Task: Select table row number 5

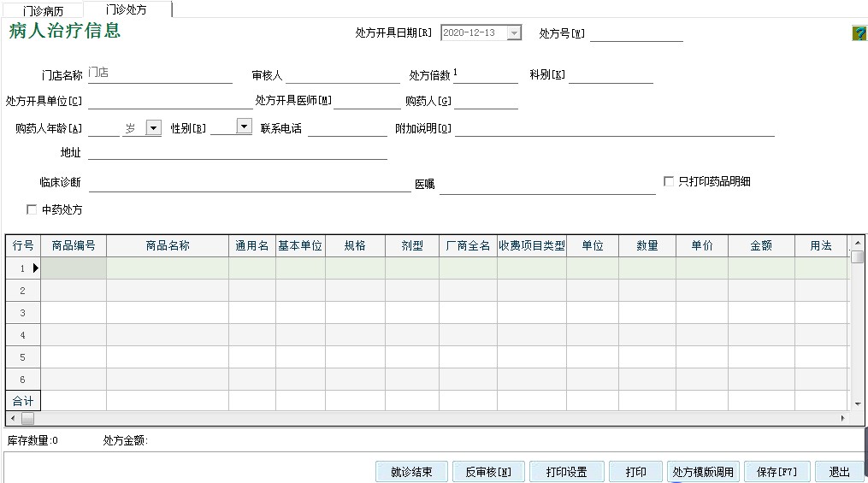Action: [23, 356]
